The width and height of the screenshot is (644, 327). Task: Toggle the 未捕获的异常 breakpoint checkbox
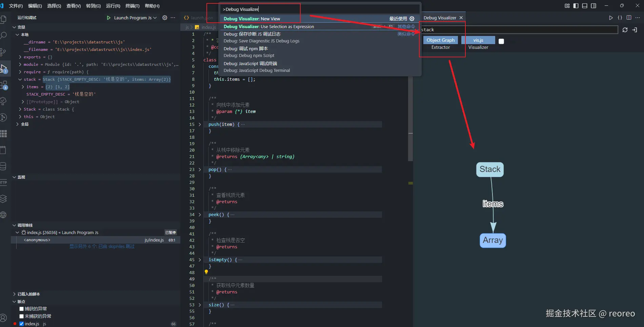click(21, 316)
